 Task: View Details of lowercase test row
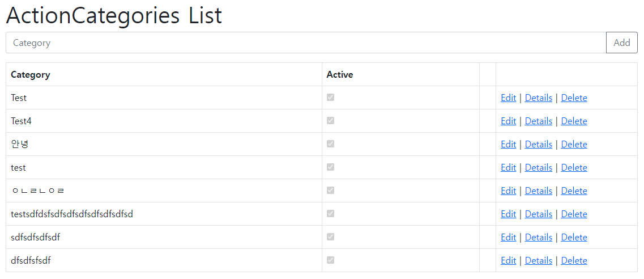coord(538,167)
